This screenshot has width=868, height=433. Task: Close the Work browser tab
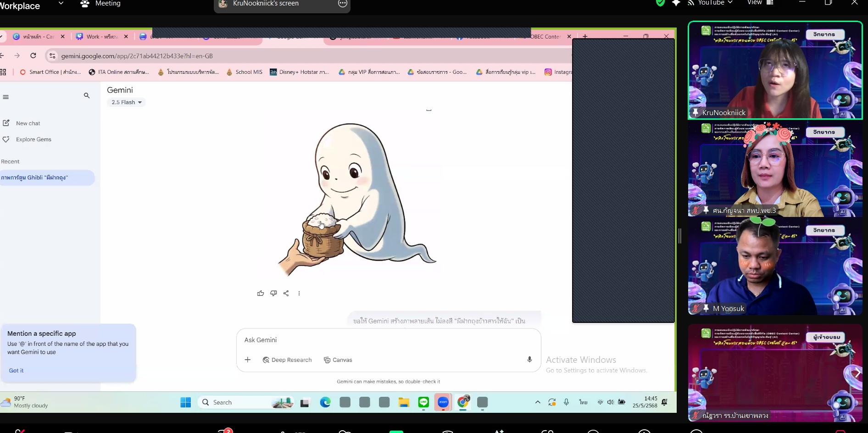click(126, 37)
